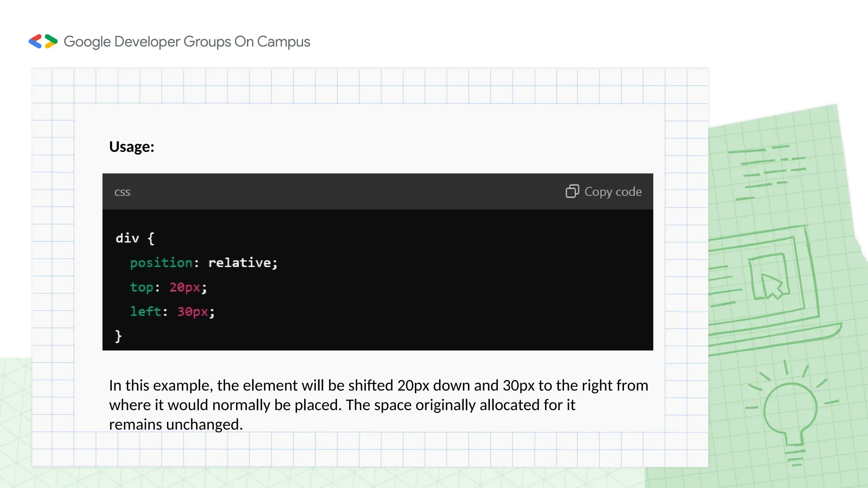Click the 'div {' selector line
The width and height of the screenshot is (868, 488).
pyautogui.click(x=135, y=238)
